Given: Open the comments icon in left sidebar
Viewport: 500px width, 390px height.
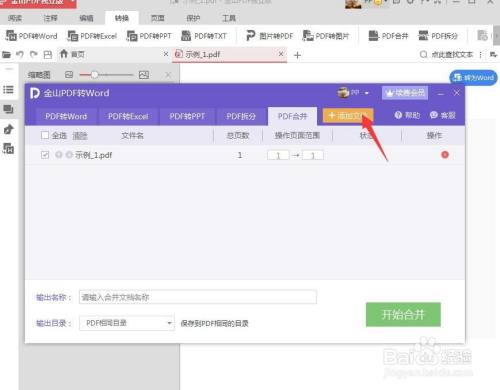Looking at the screenshot, I should tap(8, 109).
